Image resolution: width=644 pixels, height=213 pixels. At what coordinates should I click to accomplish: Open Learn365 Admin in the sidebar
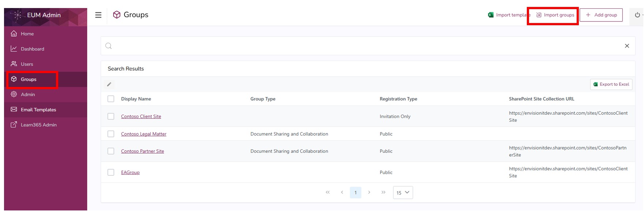click(46, 125)
